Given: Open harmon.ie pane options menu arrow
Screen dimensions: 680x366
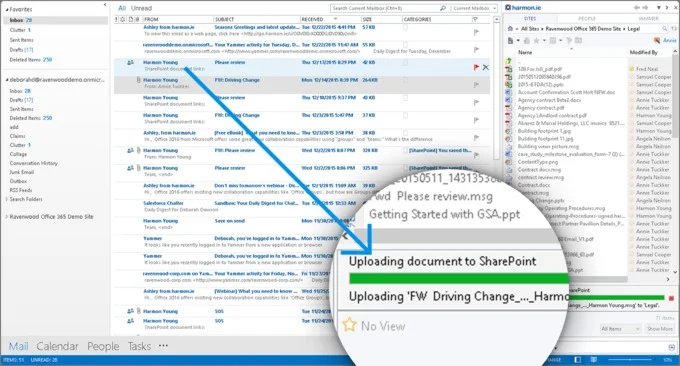Looking at the screenshot, I should click(x=659, y=7).
